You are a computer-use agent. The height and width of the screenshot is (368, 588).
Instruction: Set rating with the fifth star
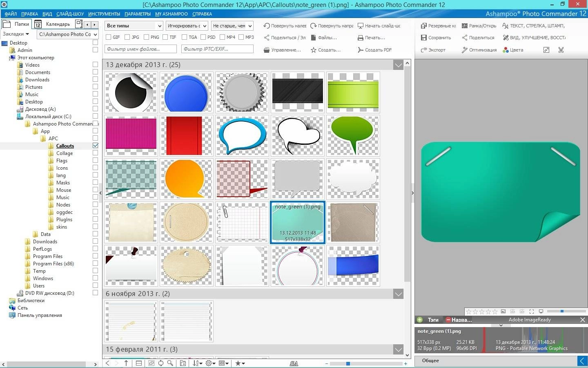click(x=495, y=312)
